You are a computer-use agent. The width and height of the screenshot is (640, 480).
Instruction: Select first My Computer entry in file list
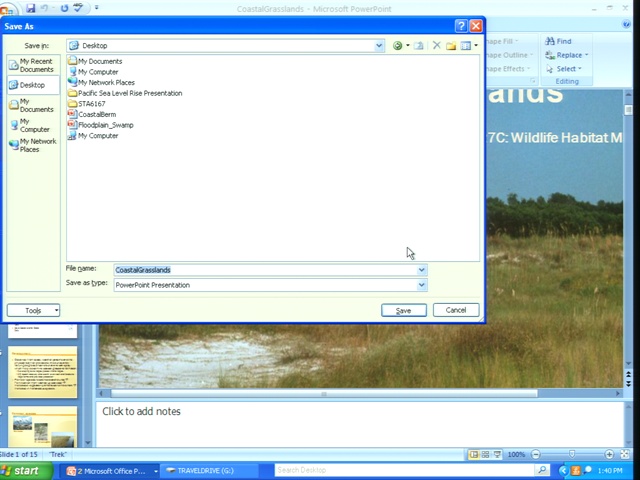pos(93,72)
